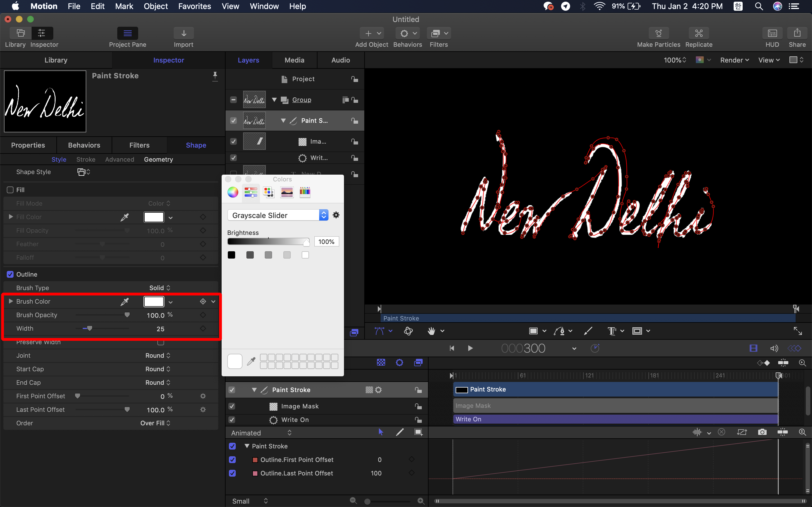Pick Brush Color with eyedropper
The image size is (812, 507).
coord(125,301)
